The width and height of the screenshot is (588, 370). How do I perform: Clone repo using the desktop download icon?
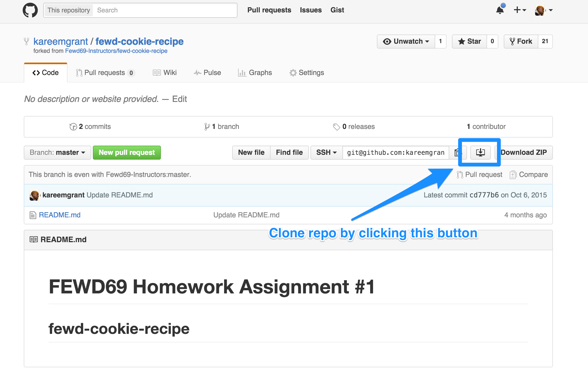(480, 153)
